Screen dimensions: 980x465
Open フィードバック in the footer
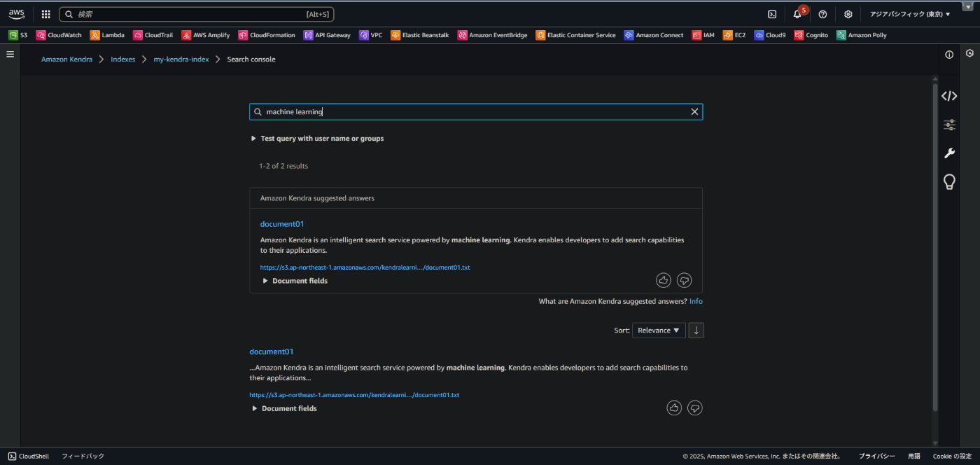tap(83, 456)
